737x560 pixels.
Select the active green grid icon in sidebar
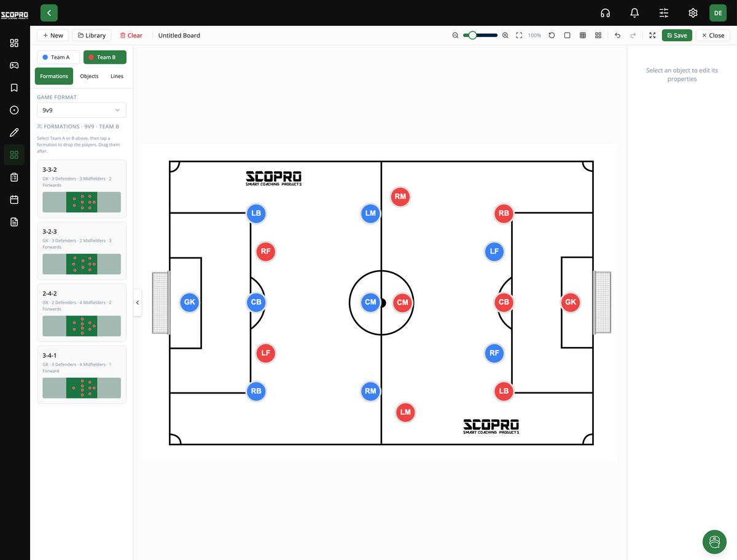(x=14, y=155)
